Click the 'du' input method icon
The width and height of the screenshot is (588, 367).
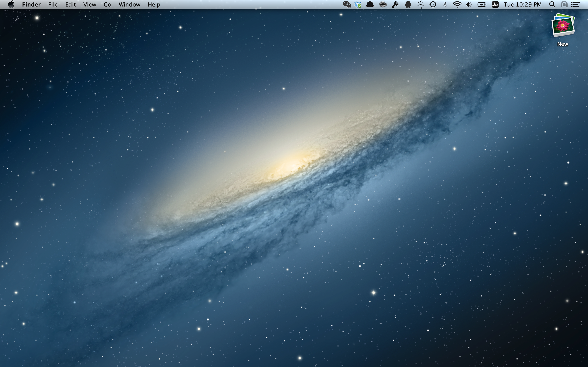(495, 4)
